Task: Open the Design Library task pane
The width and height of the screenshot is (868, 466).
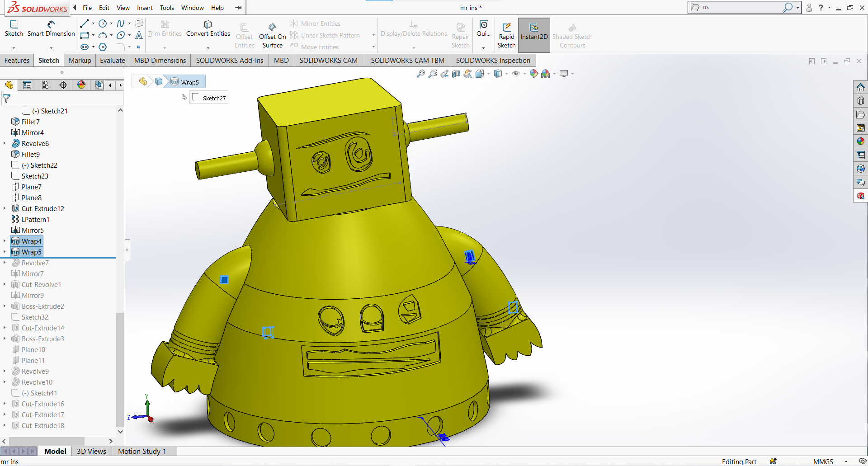Action: 861,101
